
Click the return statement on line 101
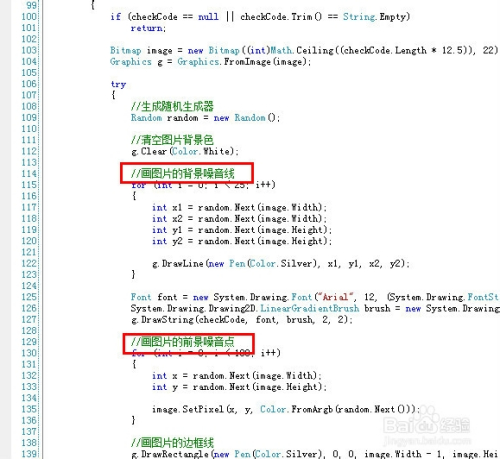tap(148, 28)
